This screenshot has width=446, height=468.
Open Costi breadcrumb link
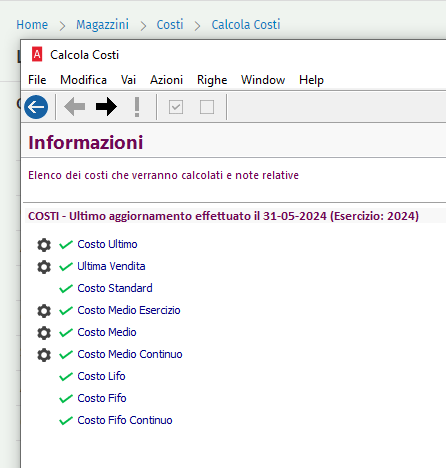click(x=170, y=25)
